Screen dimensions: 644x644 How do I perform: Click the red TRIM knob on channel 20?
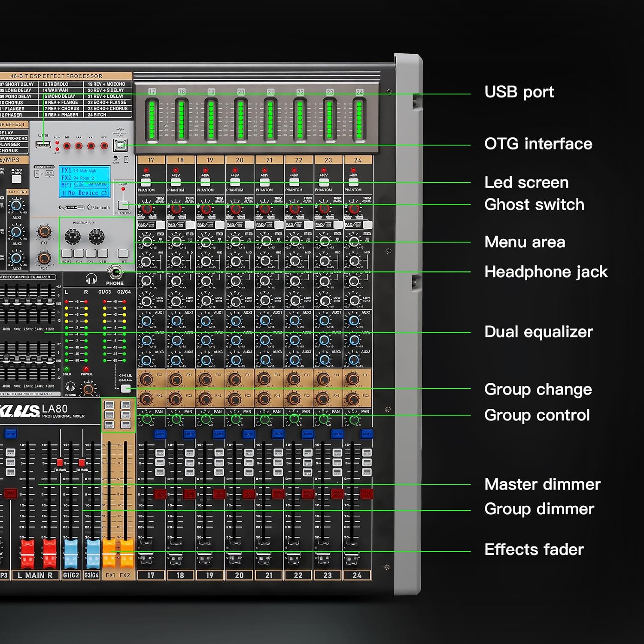(235, 209)
